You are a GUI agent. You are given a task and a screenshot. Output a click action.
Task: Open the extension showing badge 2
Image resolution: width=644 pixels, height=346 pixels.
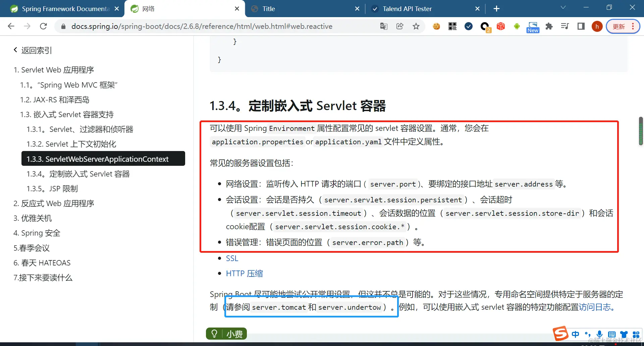[485, 27]
